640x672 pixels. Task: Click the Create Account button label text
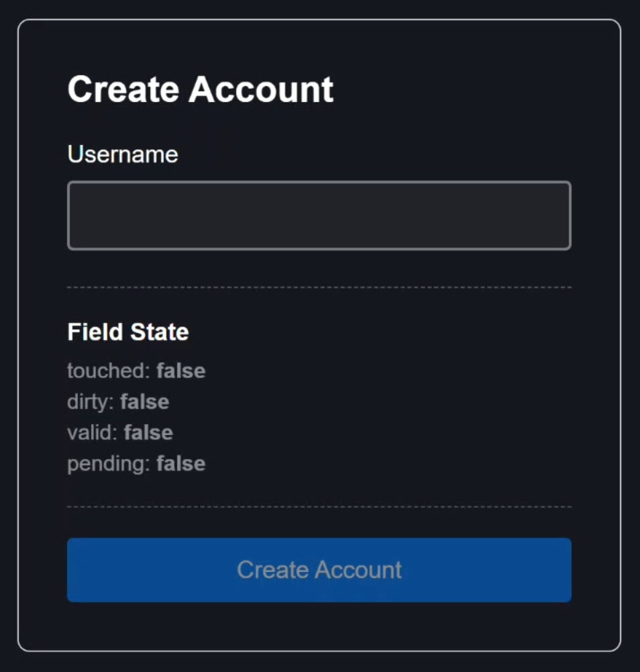[x=319, y=569]
